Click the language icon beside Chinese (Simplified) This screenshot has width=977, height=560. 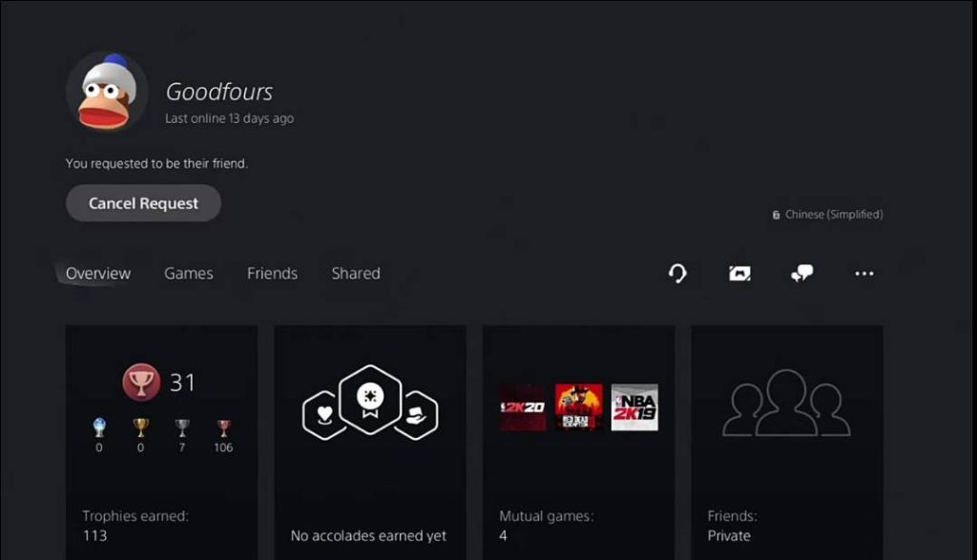point(776,215)
